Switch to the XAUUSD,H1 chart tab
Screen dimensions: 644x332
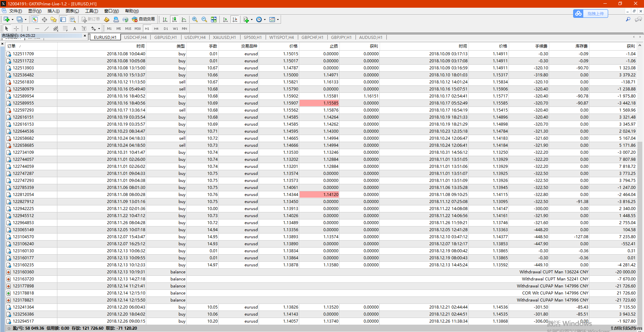(x=224, y=37)
